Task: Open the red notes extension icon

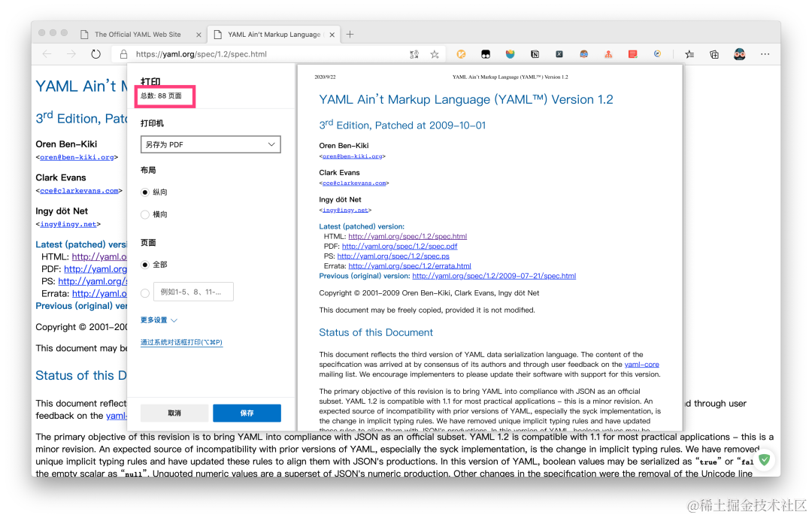Action: point(632,54)
